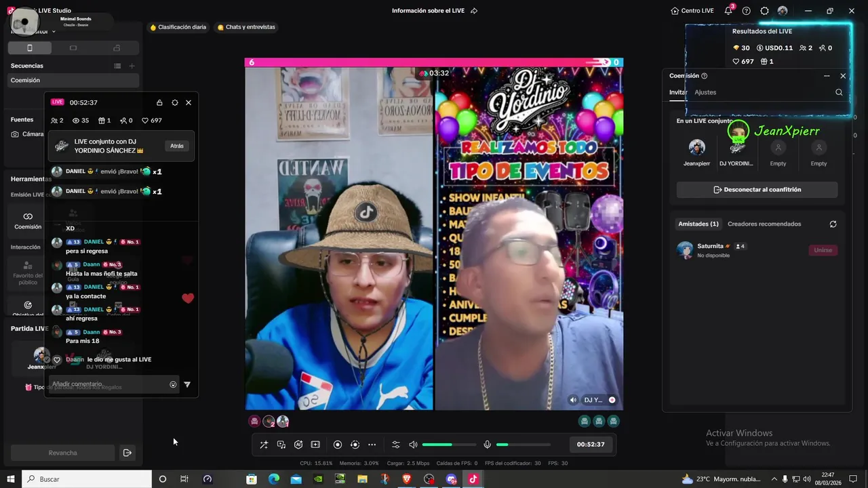
Task: Refresh the friends list
Action: [833, 224]
